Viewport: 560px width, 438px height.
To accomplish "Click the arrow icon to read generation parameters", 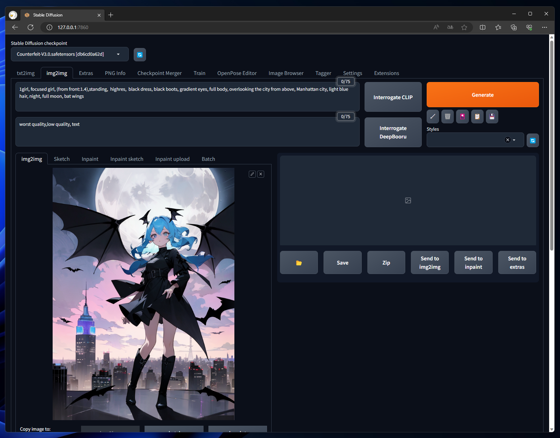I will coord(432,116).
